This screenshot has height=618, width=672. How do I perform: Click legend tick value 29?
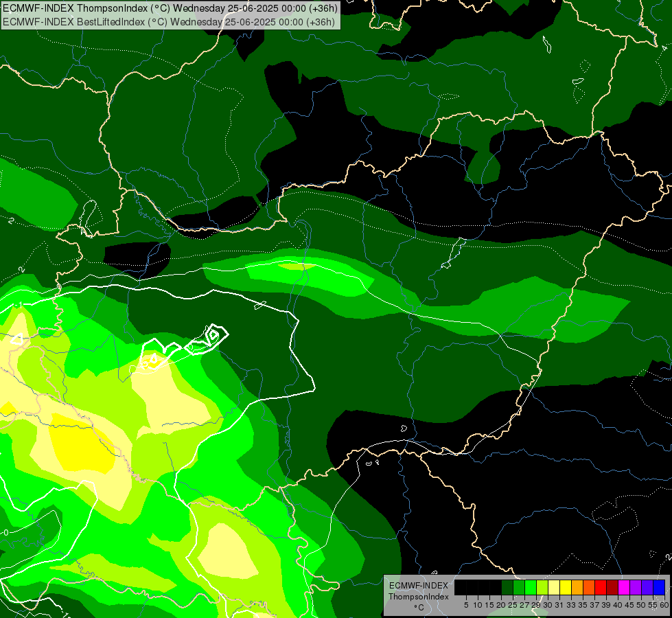tap(535, 605)
